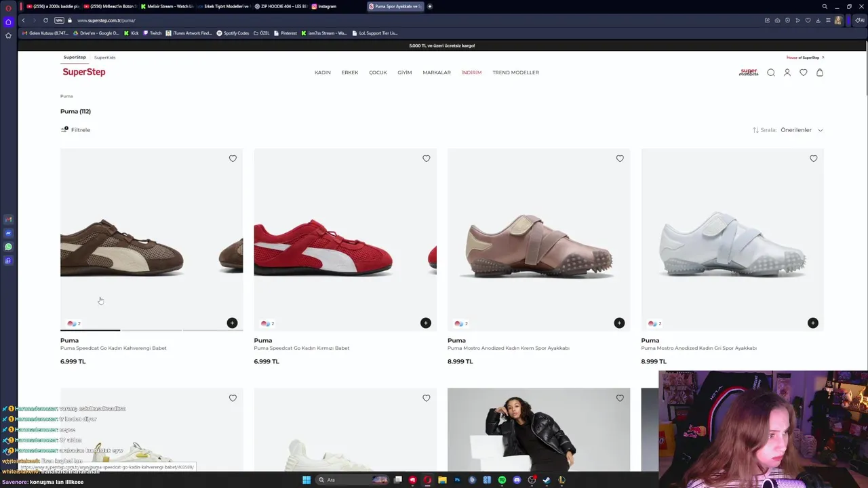The width and height of the screenshot is (868, 488).
Task: Favorite the second-row first product card
Action: pos(233,399)
